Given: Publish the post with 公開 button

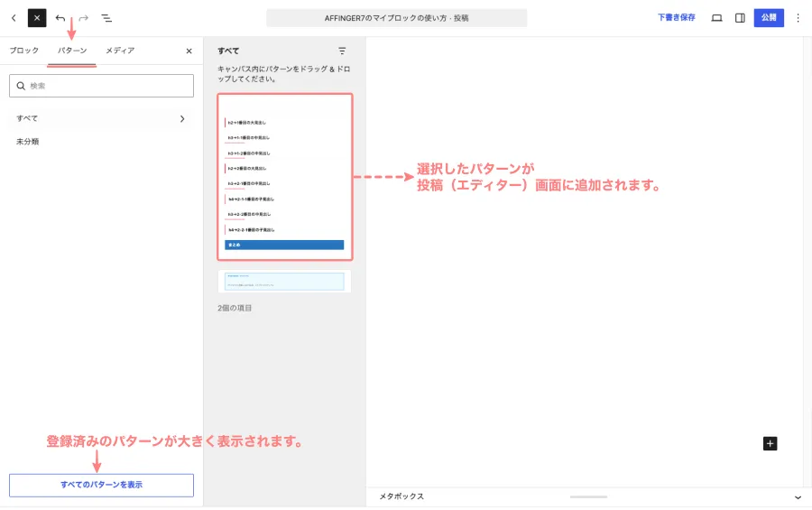Looking at the screenshot, I should (x=769, y=18).
